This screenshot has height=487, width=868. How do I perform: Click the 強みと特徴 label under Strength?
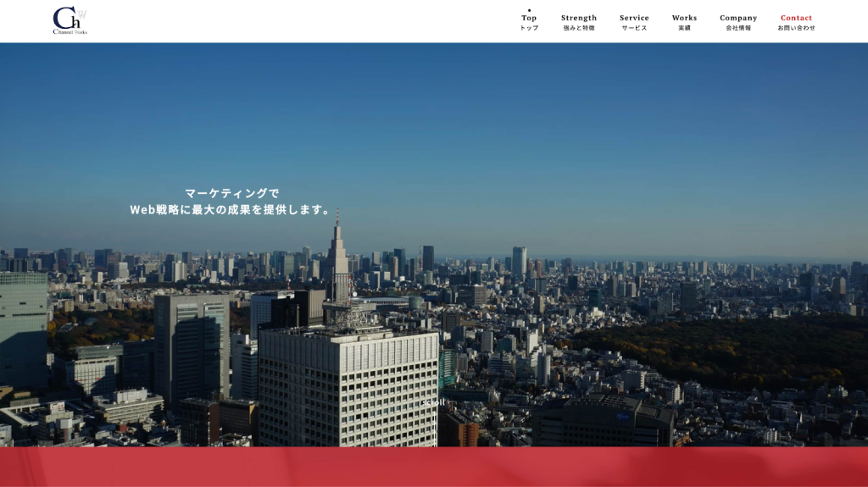pyautogui.click(x=579, y=28)
